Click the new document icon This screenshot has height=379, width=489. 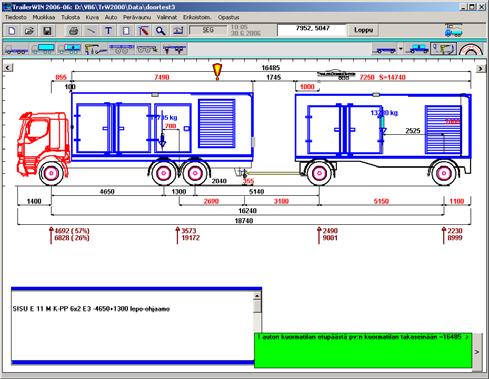(12, 31)
